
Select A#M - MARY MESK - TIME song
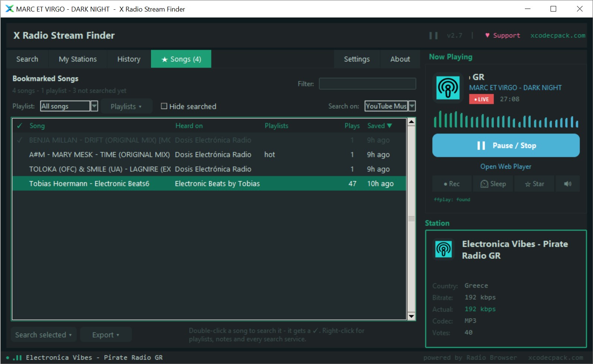pyautogui.click(x=209, y=155)
